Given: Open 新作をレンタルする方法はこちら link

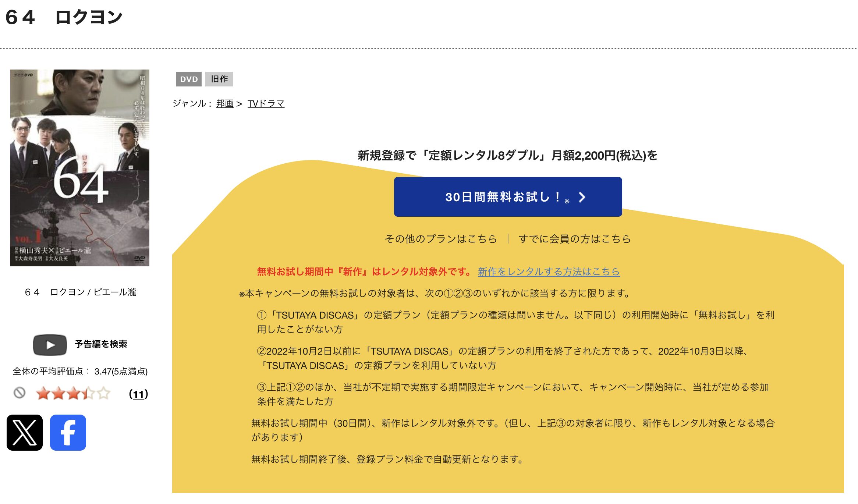Looking at the screenshot, I should 549,271.
